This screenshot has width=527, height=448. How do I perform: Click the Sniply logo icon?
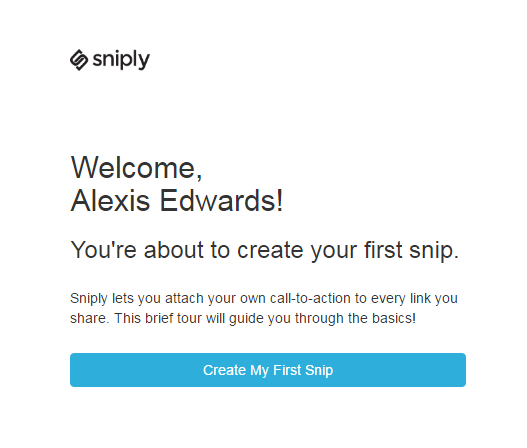click(x=79, y=60)
